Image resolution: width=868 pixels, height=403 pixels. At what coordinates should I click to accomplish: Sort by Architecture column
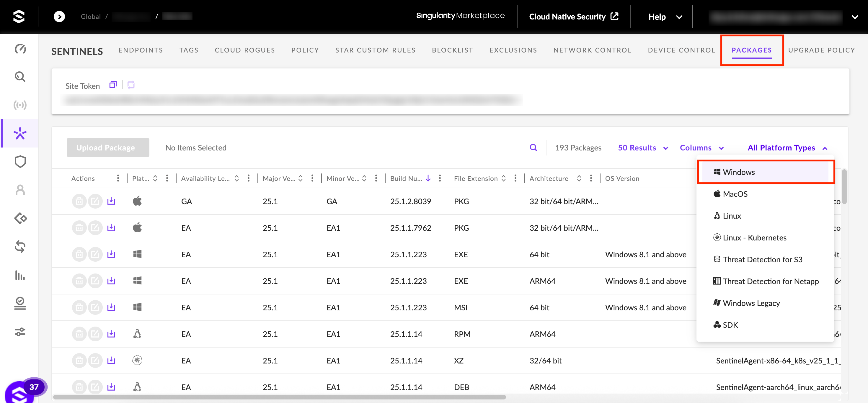pyautogui.click(x=579, y=178)
